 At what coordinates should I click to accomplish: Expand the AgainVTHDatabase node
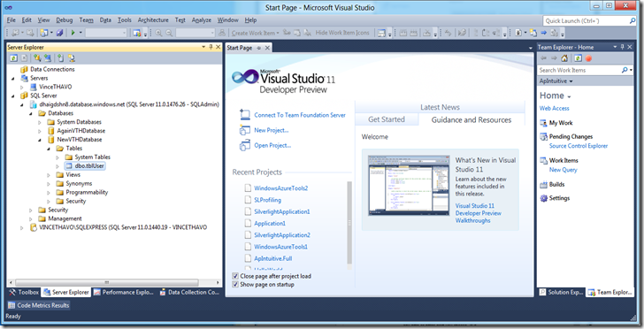[40, 131]
